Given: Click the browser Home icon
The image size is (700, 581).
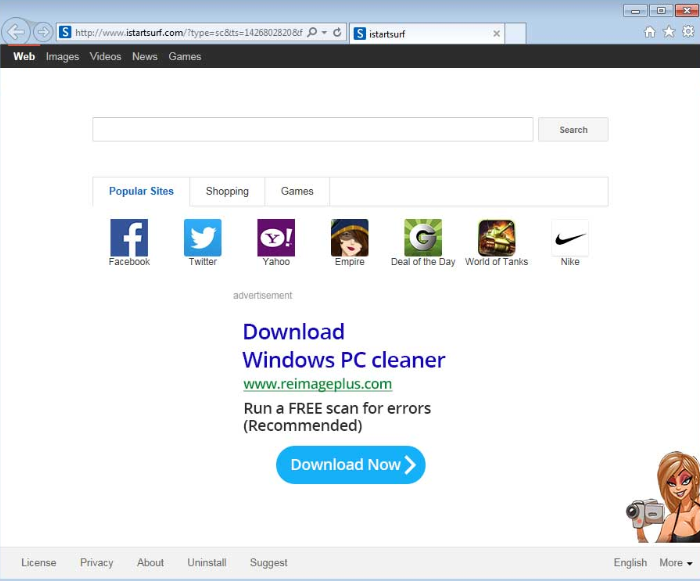Looking at the screenshot, I should pos(650,32).
